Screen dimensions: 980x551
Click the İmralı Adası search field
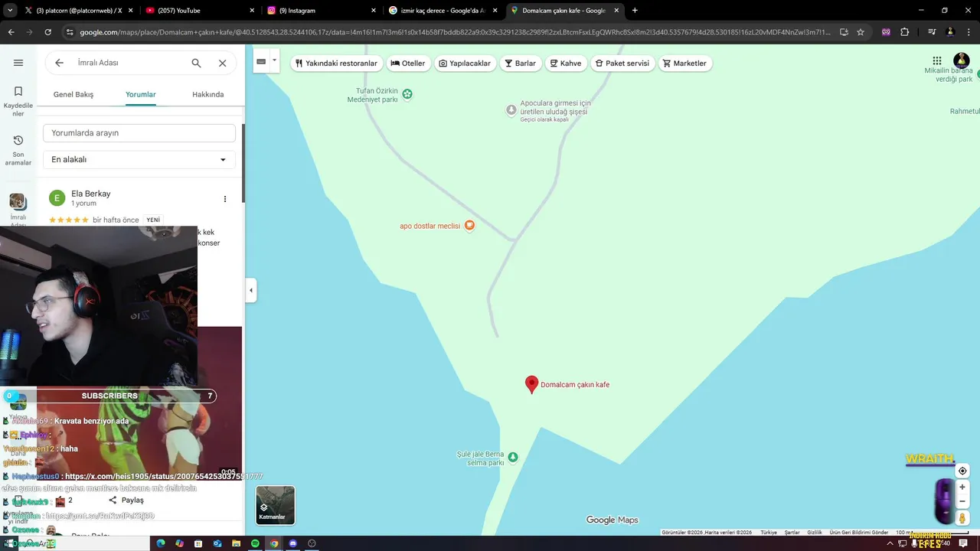point(130,63)
